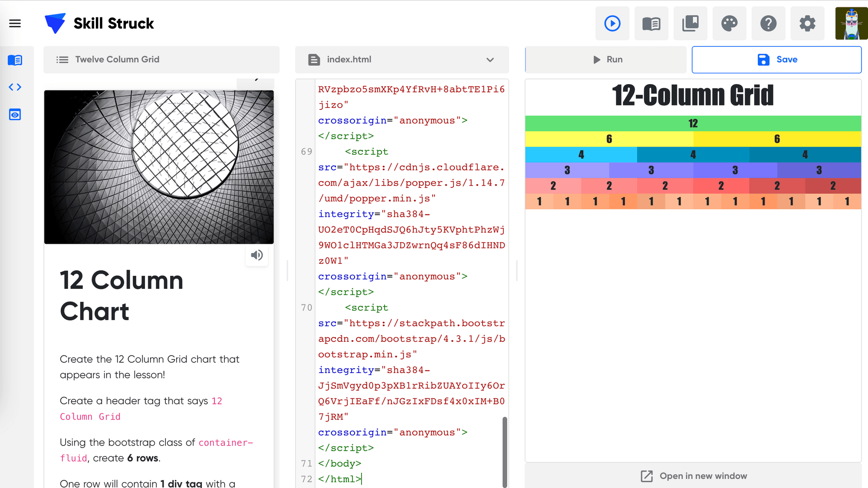The height and width of the screenshot is (488, 868).
Task: Toggle the lesson book panel in the sidebar
Action: [15, 60]
